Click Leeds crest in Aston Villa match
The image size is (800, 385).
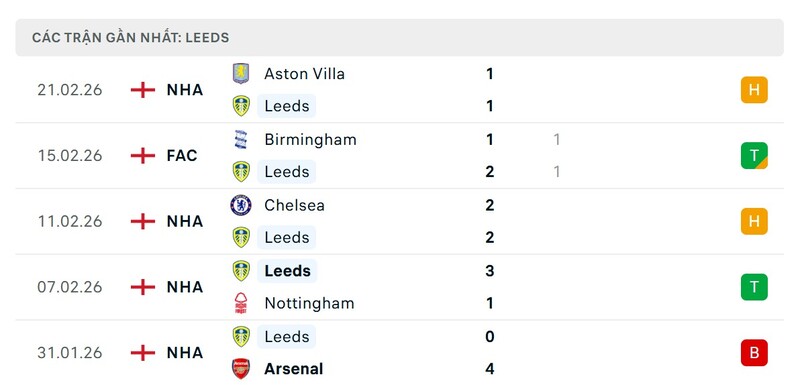241,106
